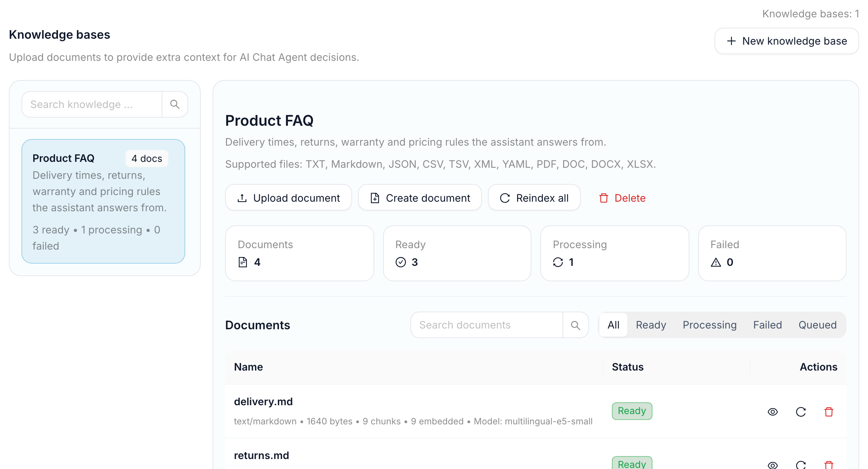Click the Supported files description line
Screen dimensions: 868x469
pyautogui.click(x=440, y=164)
